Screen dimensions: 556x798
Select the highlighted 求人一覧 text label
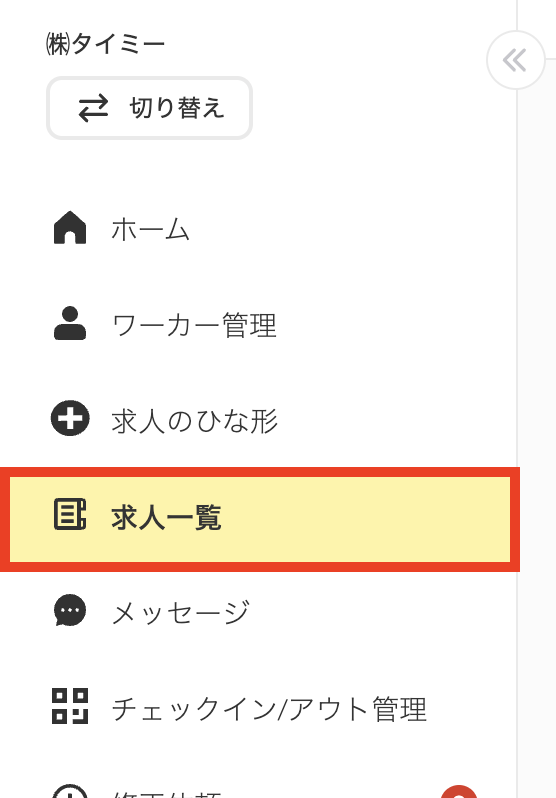point(166,517)
